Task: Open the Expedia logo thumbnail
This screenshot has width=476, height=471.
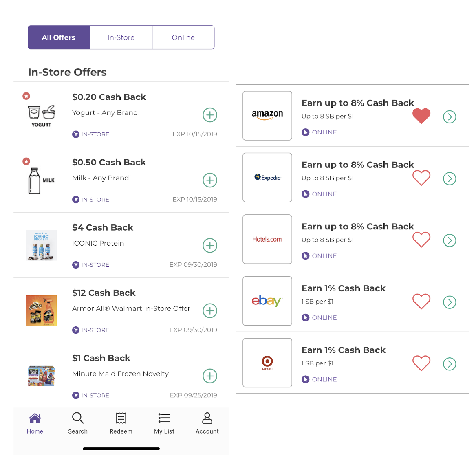Action: point(267,178)
